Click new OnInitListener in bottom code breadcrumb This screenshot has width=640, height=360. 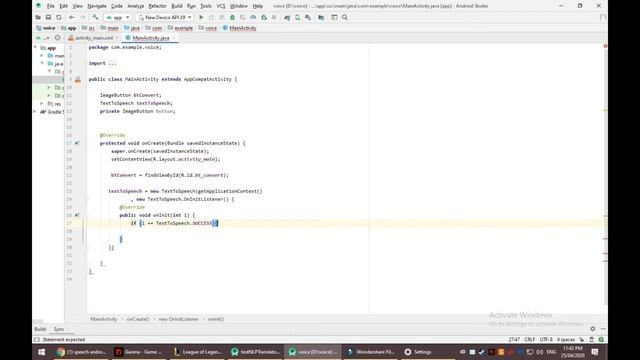[x=178, y=319]
